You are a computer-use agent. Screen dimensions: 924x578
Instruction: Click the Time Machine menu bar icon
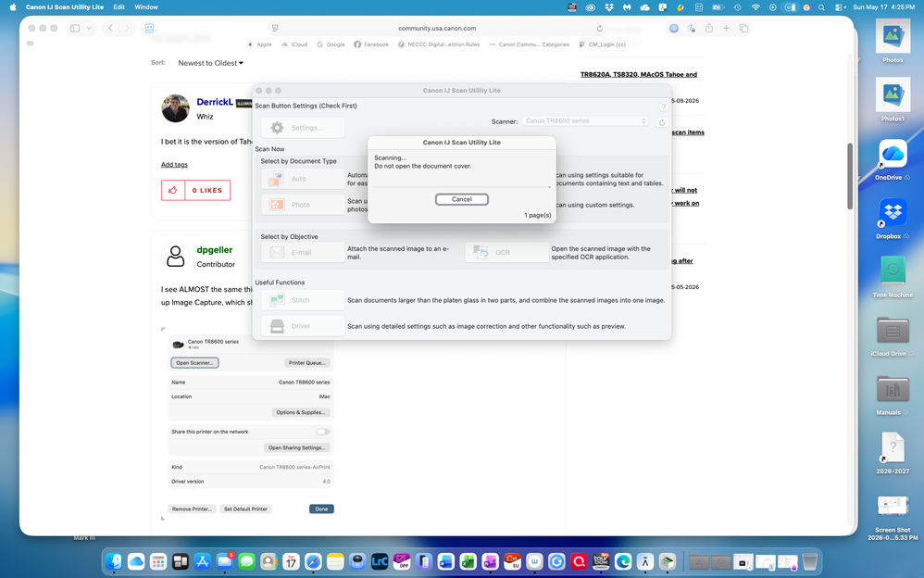pyautogui.click(x=737, y=7)
